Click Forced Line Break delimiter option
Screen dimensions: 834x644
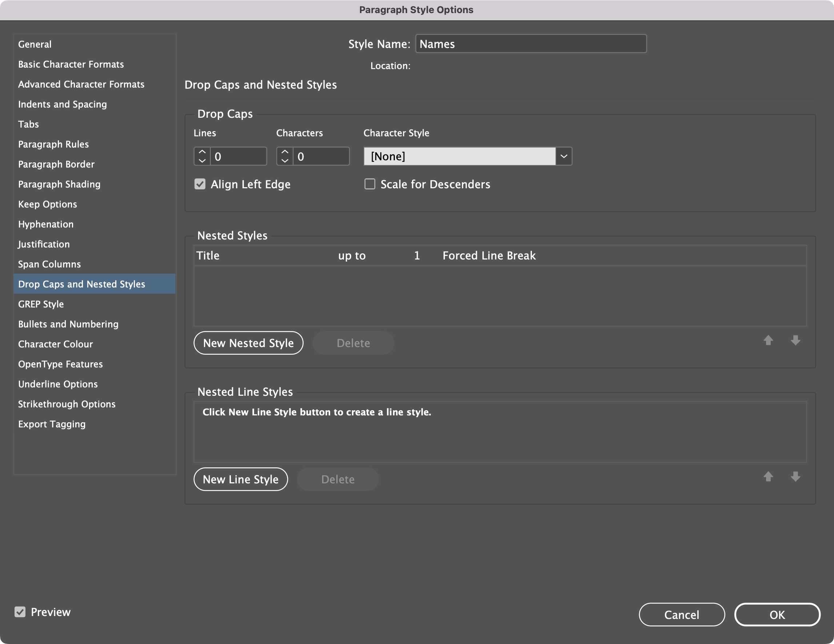pos(489,255)
